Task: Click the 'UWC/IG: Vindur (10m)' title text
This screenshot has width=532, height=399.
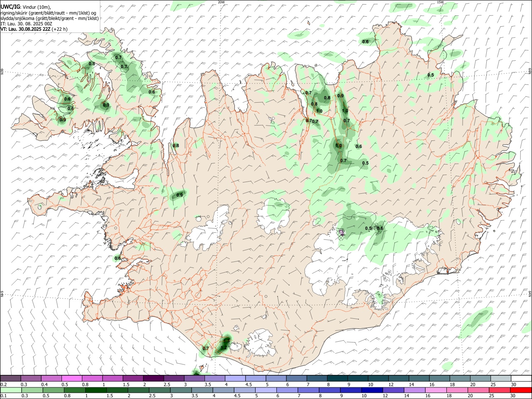Action: [25, 7]
